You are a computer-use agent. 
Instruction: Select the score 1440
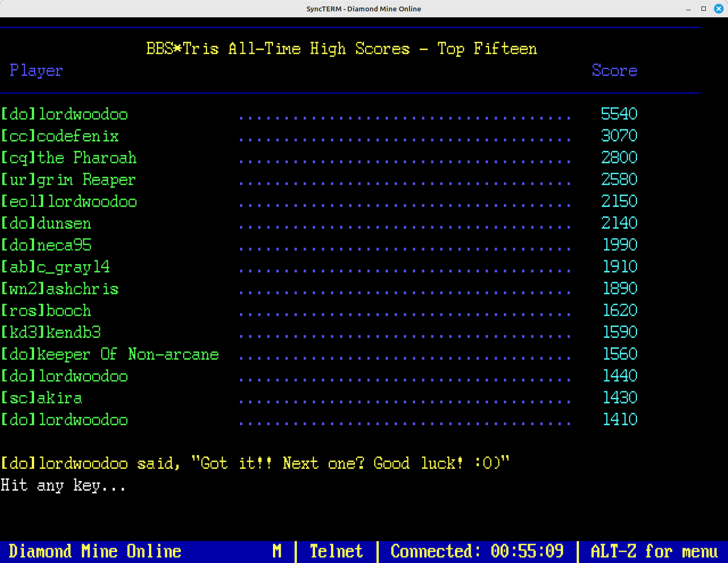620,376
